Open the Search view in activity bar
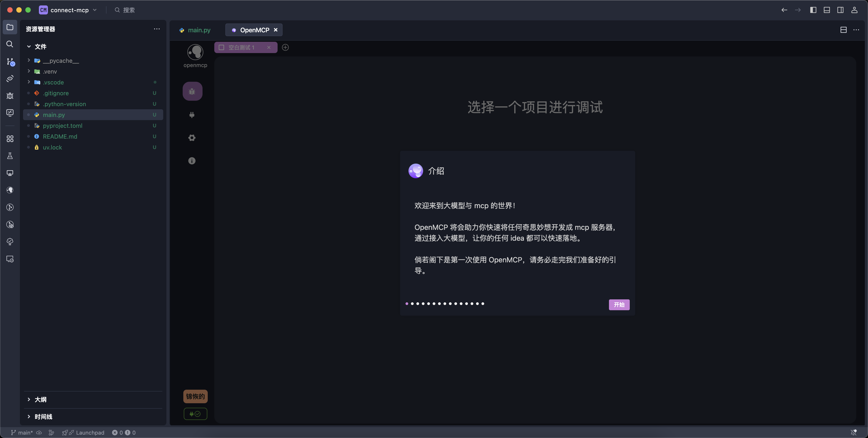This screenshot has height=438, width=868. [10, 44]
